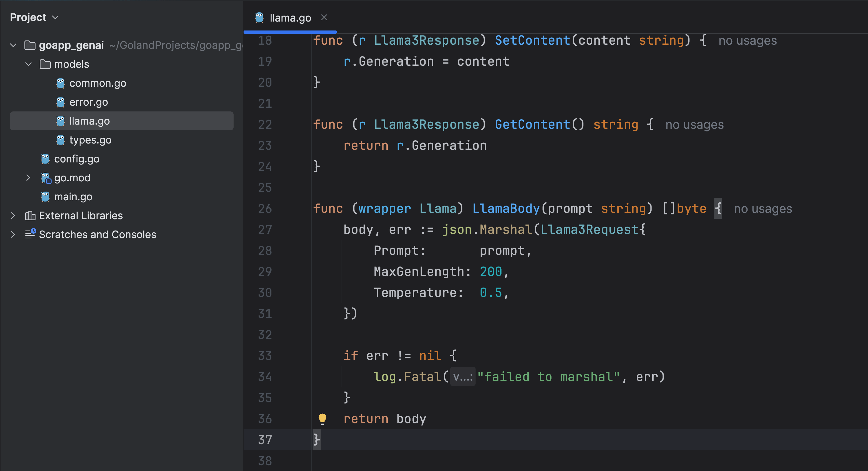Close the llama.go editor tab
The width and height of the screenshot is (868, 471).
coord(324,18)
